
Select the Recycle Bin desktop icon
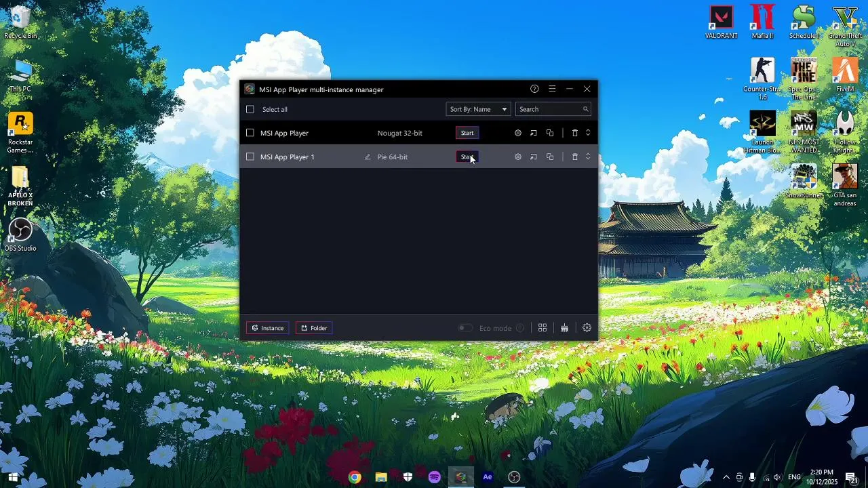tap(20, 23)
